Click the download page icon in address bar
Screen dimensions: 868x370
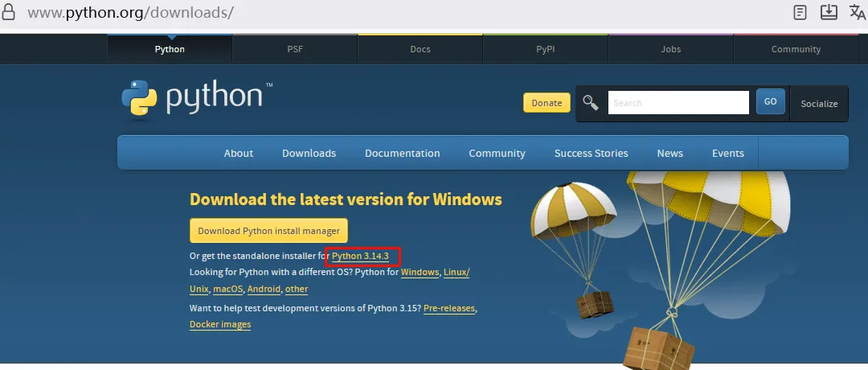click(829, 12)
